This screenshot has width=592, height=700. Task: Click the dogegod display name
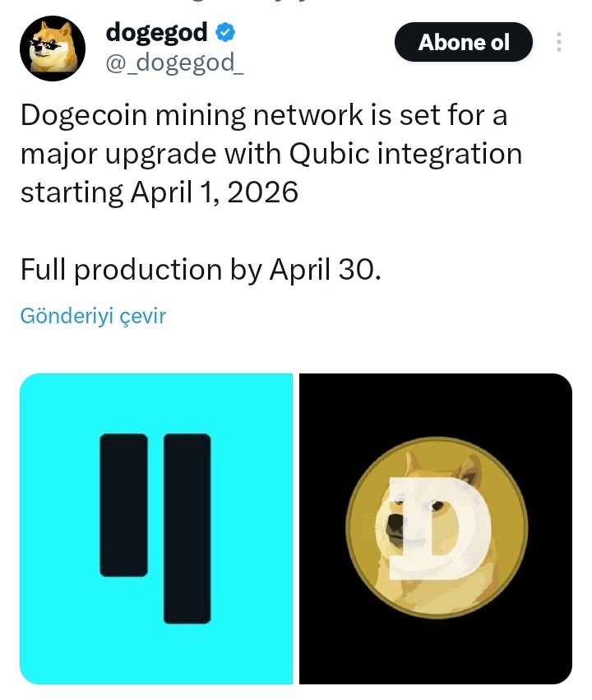point(156,33)
